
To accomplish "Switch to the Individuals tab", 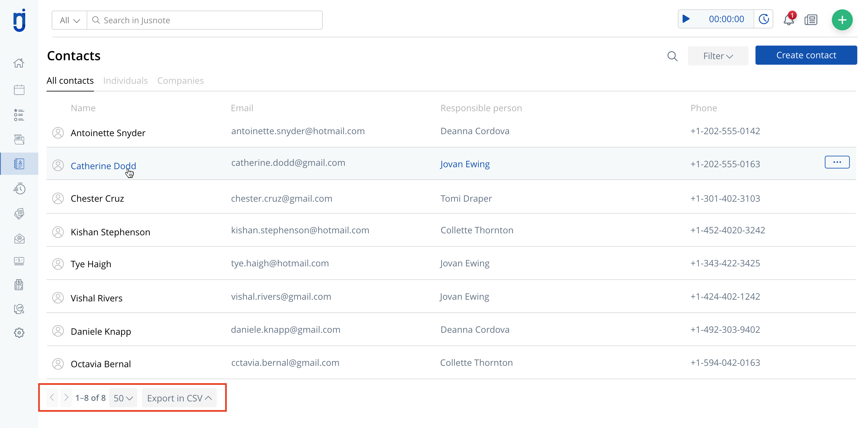I will pyautogui.click(x=125, y=81).
